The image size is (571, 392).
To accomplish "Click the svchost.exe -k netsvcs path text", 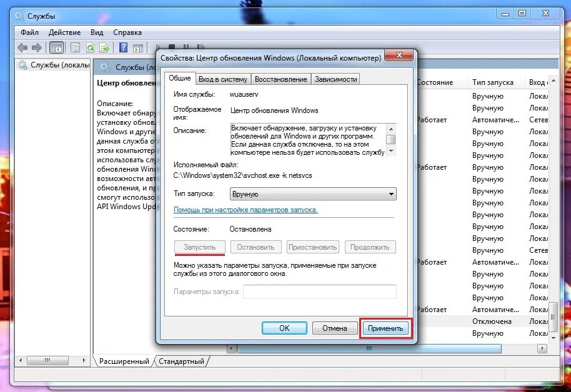I will [x=242, y=175].
